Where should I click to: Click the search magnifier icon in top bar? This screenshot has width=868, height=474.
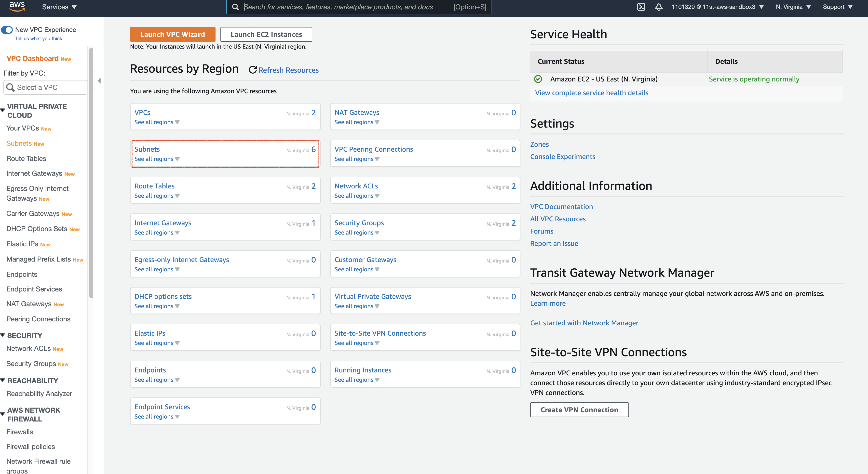(235, 7)
